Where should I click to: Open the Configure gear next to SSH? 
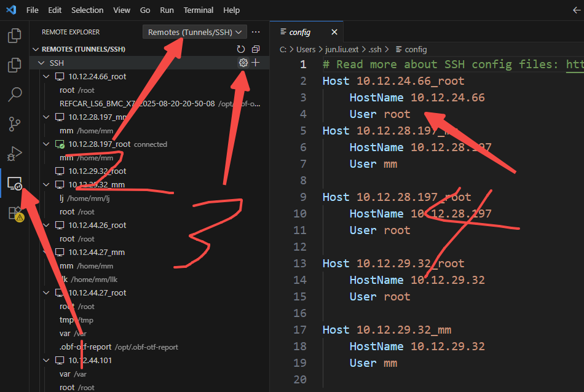pos(243,63)
